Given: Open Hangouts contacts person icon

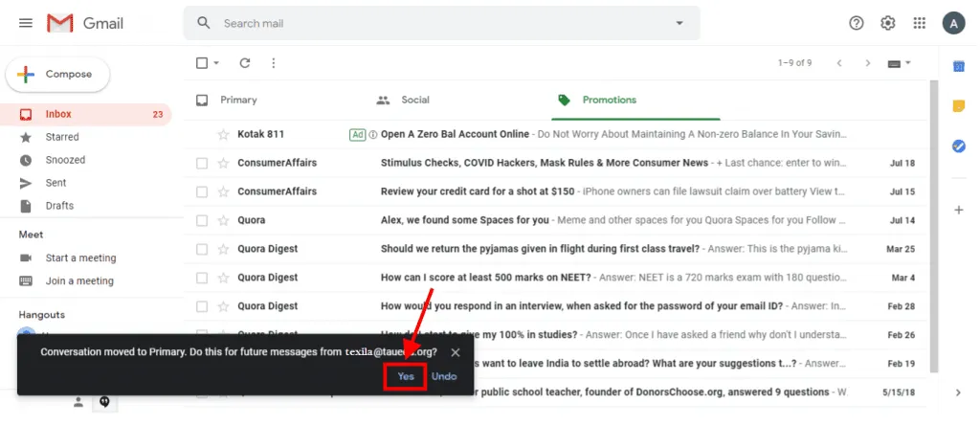Looking at the screenshot, I should [x=78, y=403].
